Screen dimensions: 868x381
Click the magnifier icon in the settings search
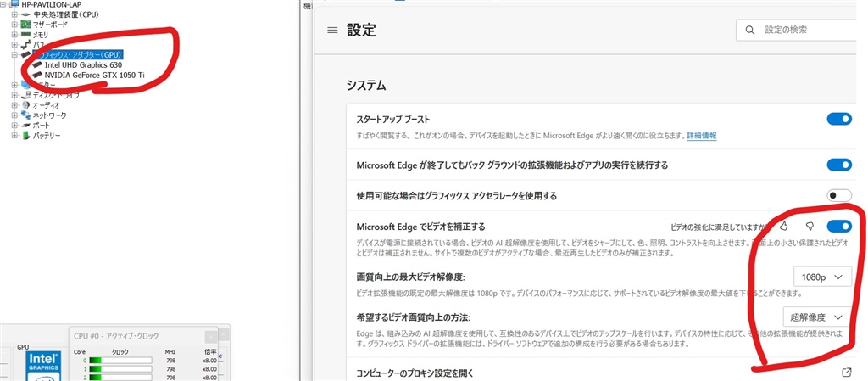coord(750,30)
